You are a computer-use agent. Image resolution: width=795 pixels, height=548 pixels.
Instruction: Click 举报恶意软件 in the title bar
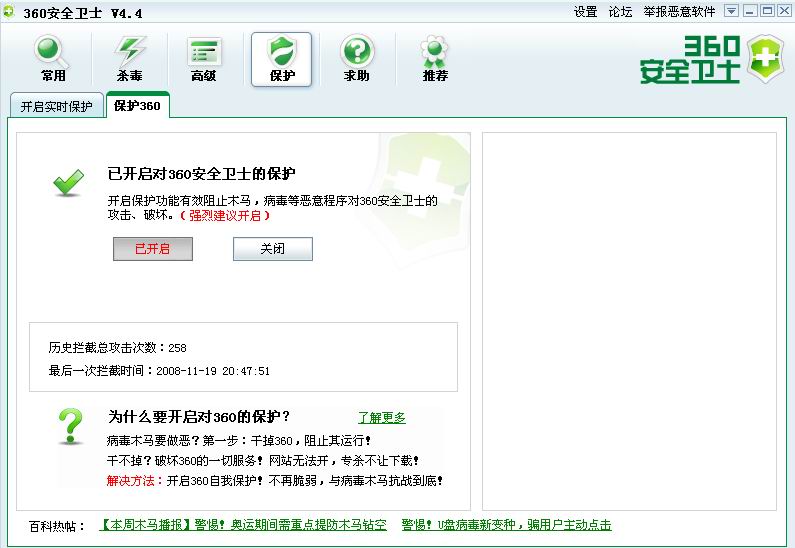(679, 12)
